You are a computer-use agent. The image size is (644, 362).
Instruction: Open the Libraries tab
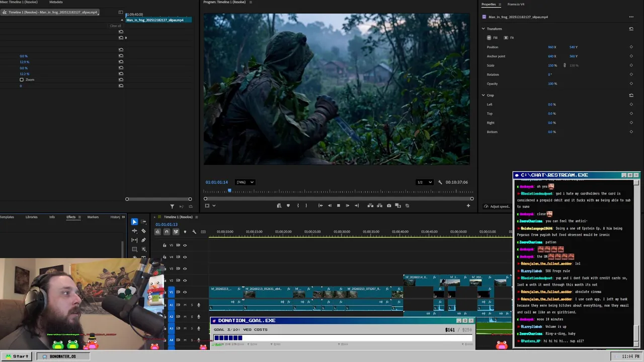click(31, 217)
